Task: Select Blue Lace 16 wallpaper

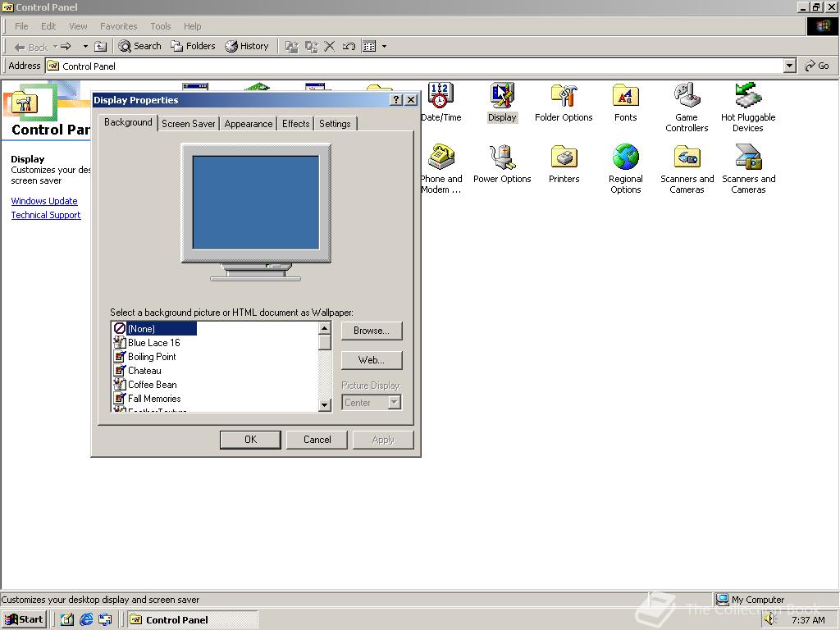Action: [148, 342]
